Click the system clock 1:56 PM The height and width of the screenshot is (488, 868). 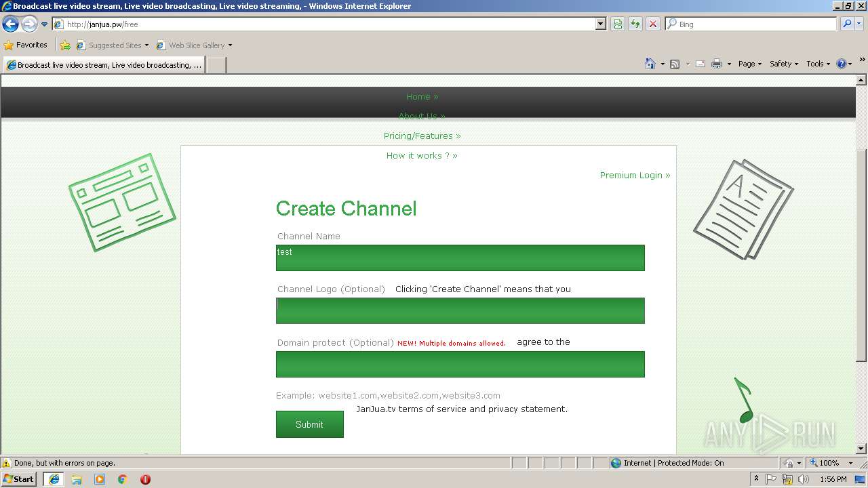click(x=833, y=479)
